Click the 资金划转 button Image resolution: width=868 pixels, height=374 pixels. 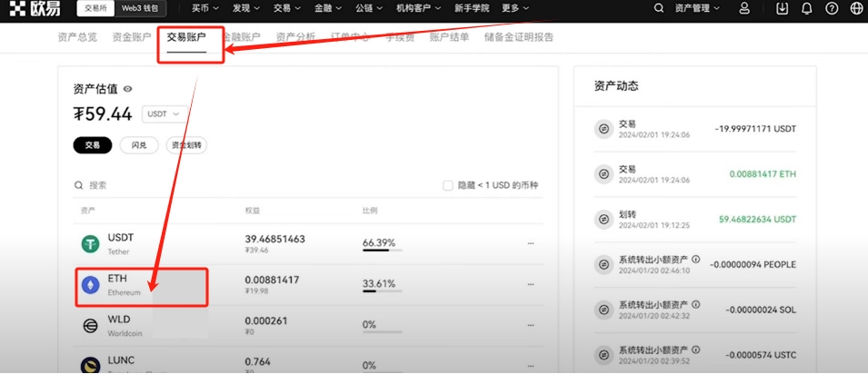coord(186,145)
